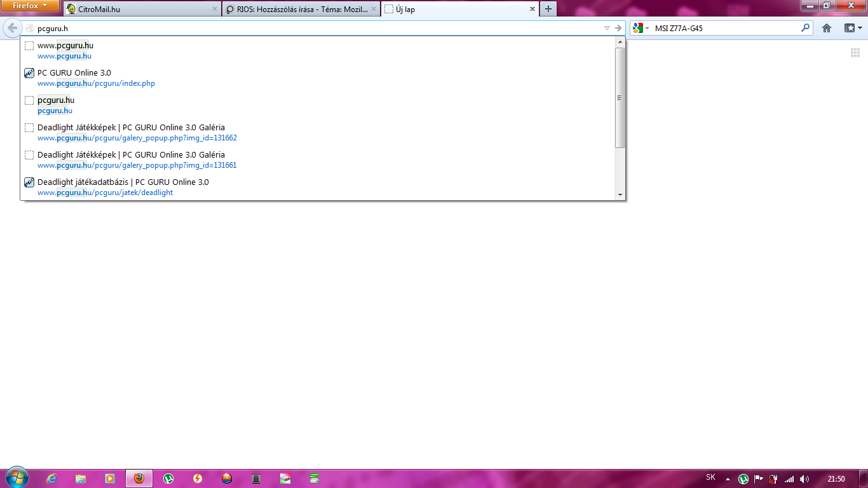
Task: Open uTorrent from the system tray
Action: click(x=743, y=479)
